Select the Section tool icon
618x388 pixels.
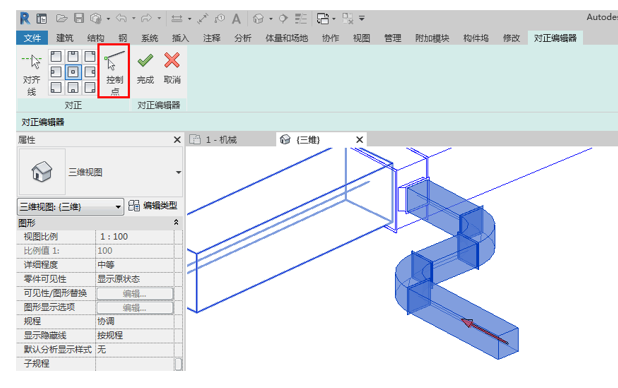(x=283, y=18)
